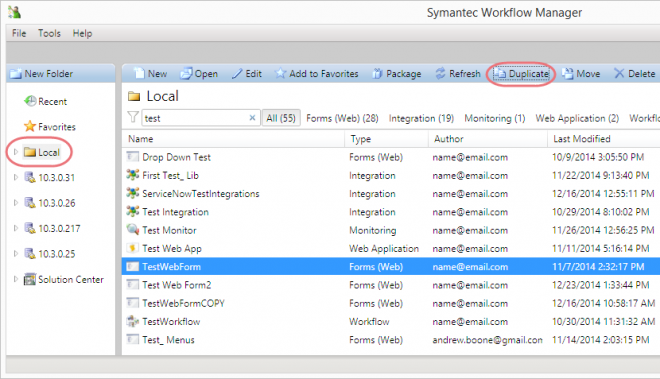Click the First Test_ Lib integration icon

point(133,175)
